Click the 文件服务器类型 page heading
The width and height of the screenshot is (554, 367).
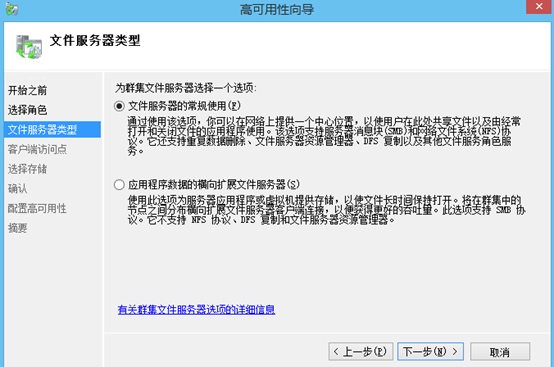(95, 41)
